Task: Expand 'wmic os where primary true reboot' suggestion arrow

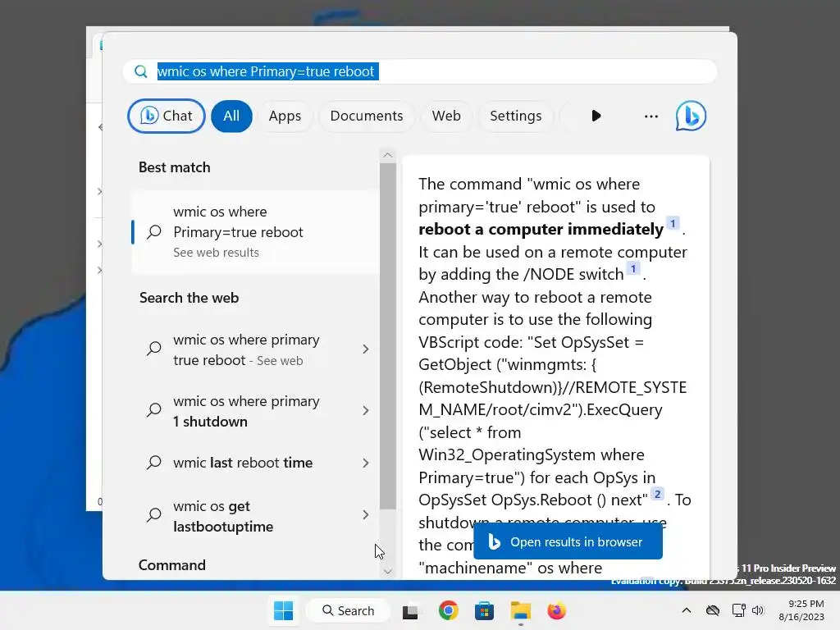Action: pos(365,349)
